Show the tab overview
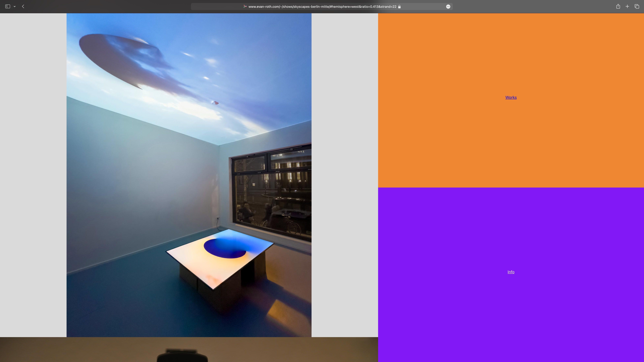The height and width of the screenshot is (362, 644). tap(637, 7)
